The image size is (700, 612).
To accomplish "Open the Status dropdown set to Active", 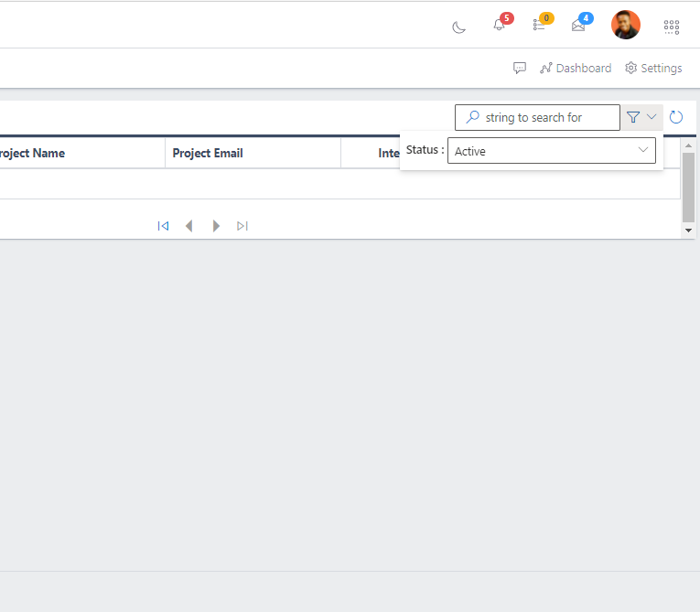I will (551, 151).
